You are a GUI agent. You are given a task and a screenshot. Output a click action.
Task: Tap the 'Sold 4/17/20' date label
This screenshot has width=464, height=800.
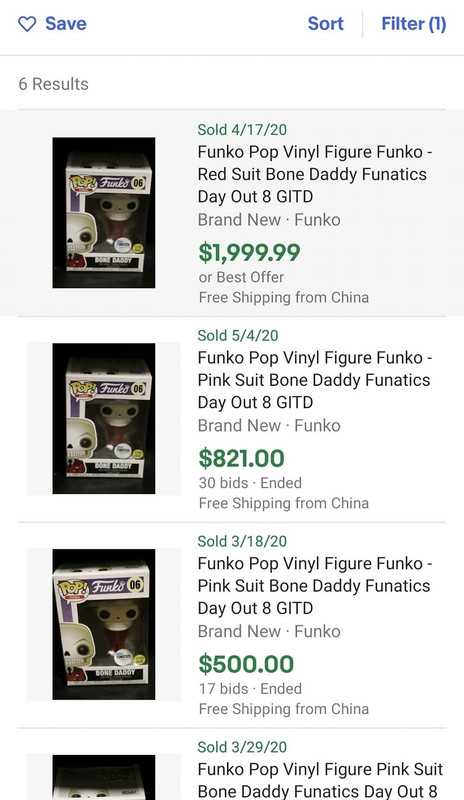242,130
